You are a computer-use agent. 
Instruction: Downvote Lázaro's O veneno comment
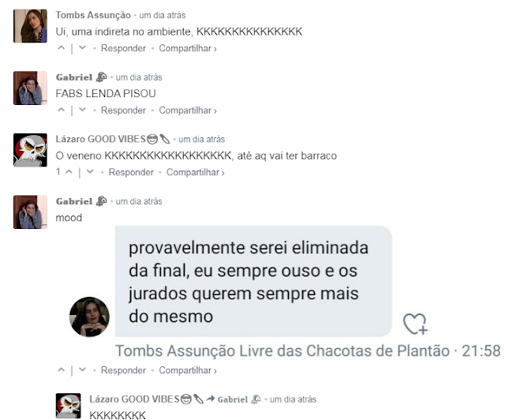click(90, 172)
